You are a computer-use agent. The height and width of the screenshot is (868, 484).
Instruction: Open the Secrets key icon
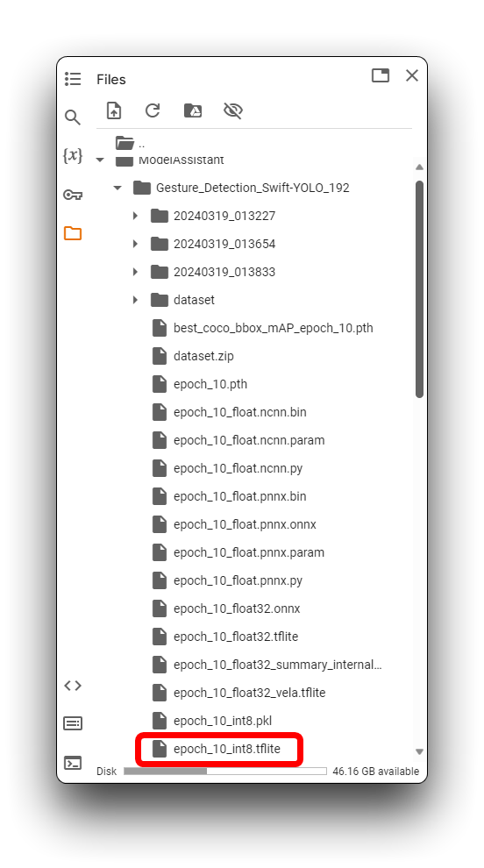73,195
